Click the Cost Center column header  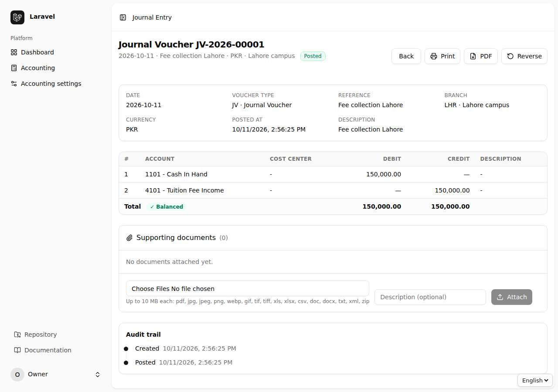click(x=291, y=159)
